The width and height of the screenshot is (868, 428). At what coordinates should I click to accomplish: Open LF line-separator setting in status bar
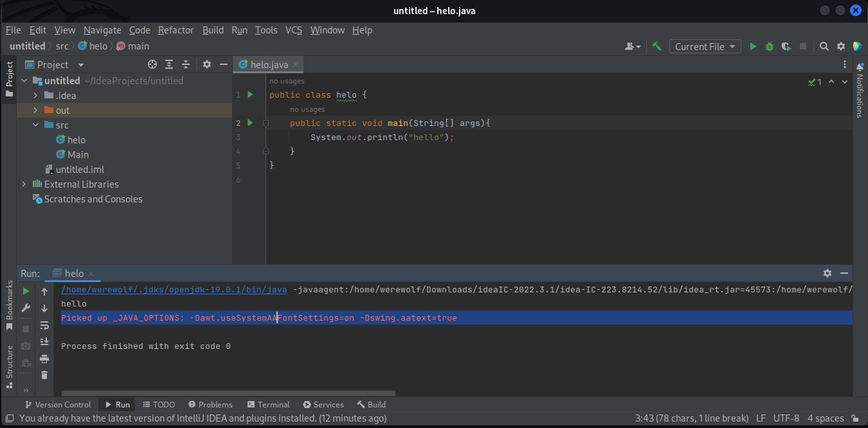tap(761, 418)
